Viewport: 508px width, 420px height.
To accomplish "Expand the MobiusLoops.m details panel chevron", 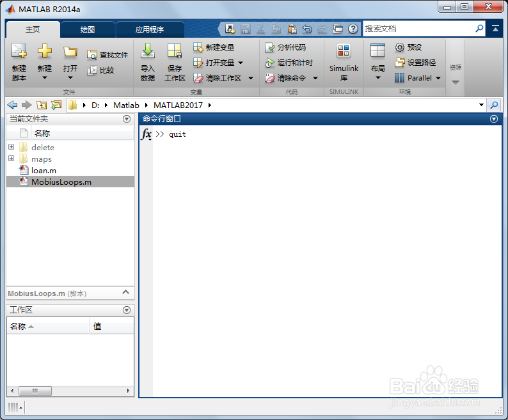I will click(125, 292).
